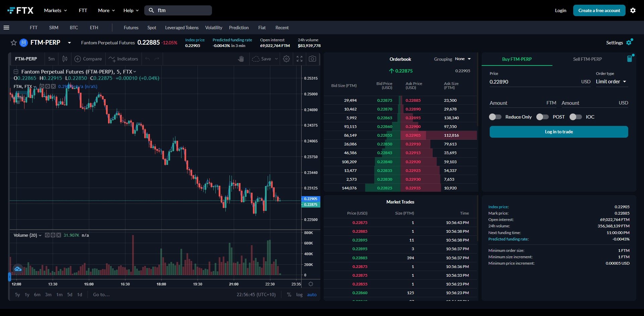Open the Indicators panel
644x316 pixels.
point(123,59)
